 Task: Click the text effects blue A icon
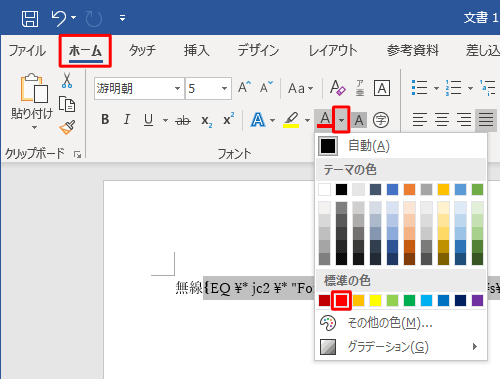pos(258,120)
